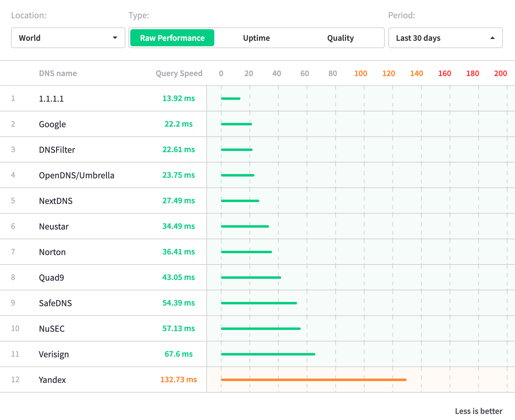Click the NextDNS green speed bar

(240, 201)
